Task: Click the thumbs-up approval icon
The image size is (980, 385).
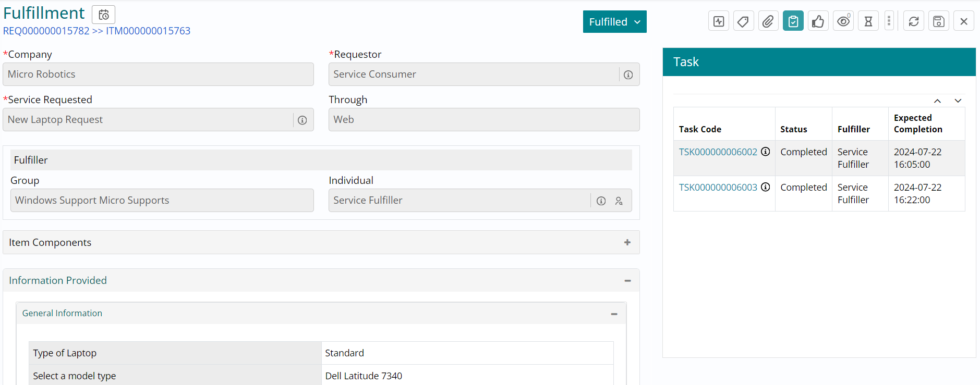Action: [818, 21]
